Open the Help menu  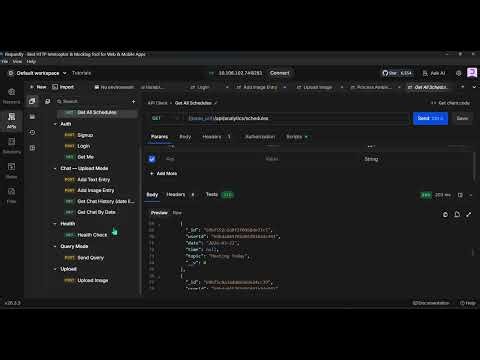coord(31,62)
